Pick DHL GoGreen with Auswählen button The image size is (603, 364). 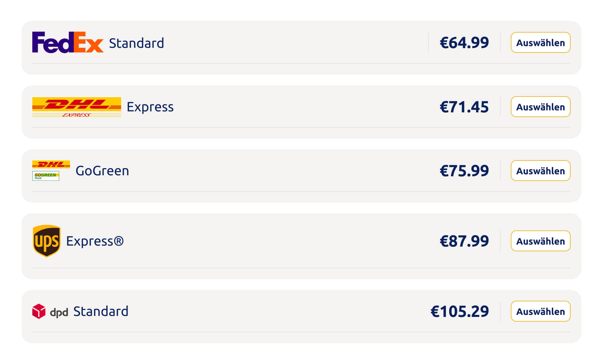540,171
